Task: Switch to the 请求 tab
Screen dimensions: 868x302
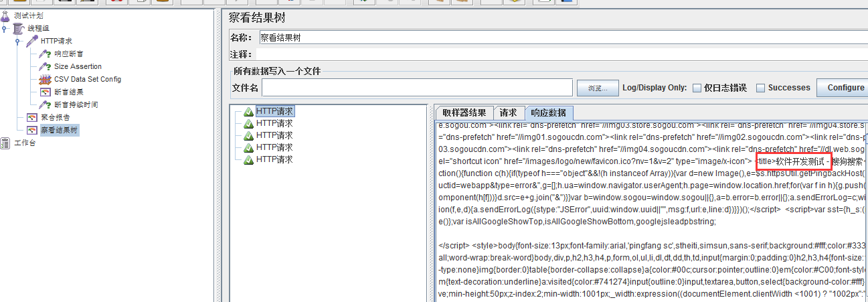Action: (x=508, y=112)
